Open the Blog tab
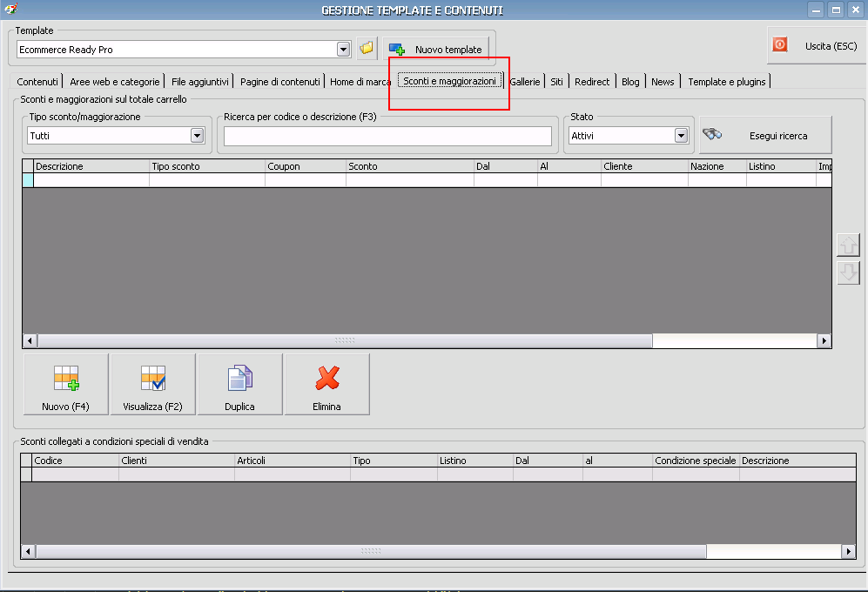Viewport: 868px width, 592px height. (630, 82)
